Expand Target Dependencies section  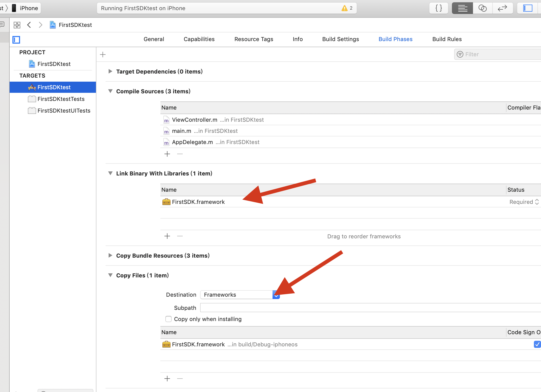110,72
